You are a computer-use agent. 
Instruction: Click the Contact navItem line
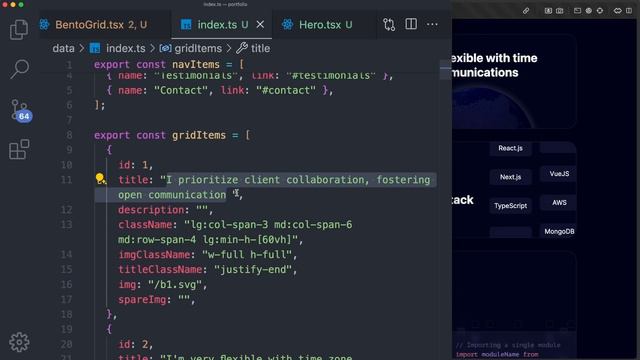click(220, 90)
